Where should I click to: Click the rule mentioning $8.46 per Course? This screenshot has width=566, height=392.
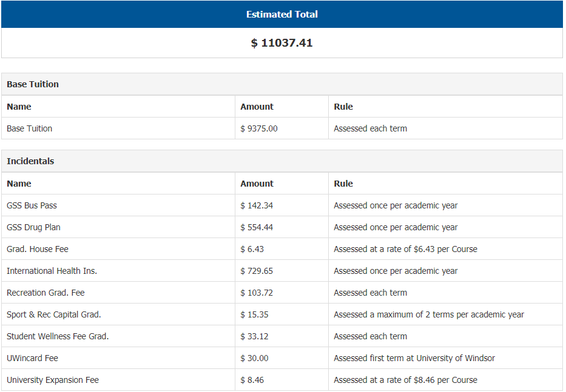tap(405, 380)
